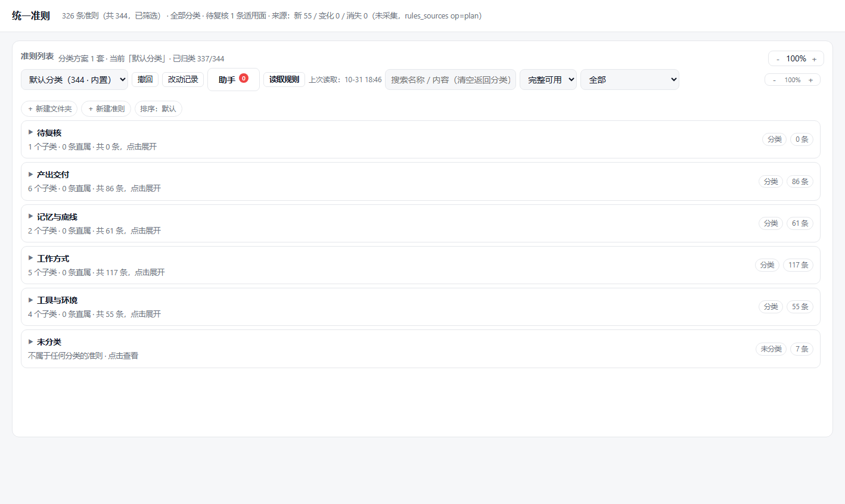Viewport: 845px width, 504px height.
Task: Click the 6 个子类 · 共 86 条 subtitle
Action: (x=94, y=188)
